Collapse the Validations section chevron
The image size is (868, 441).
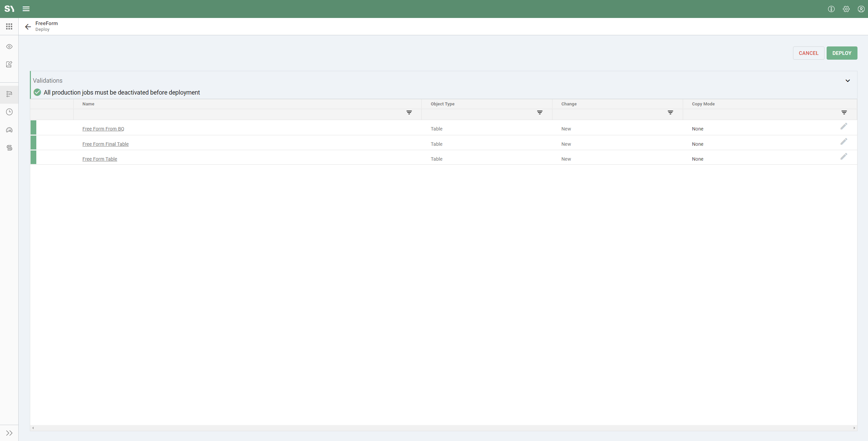click(x=847, y=81)
